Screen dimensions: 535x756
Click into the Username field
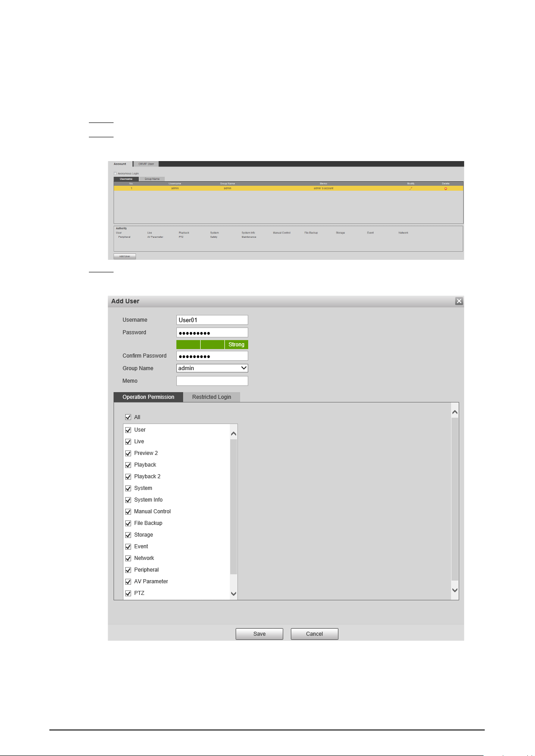click(212, 320)
